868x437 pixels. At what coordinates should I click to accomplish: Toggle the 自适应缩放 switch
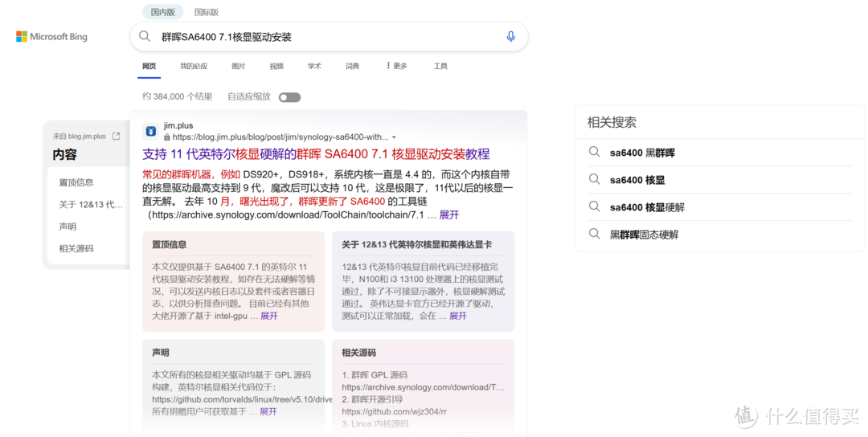pyautogui.click(x=289, y=97)
